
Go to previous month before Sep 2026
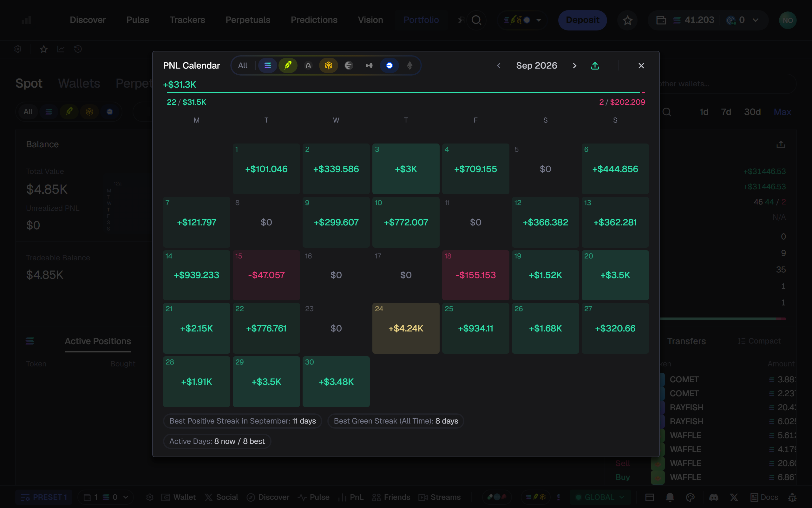[499, 65]
